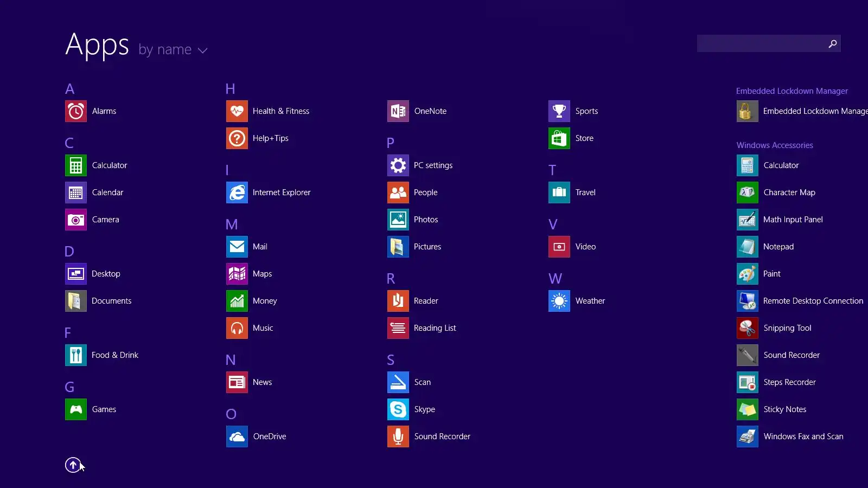Open the News app icon

click(237, 382)
